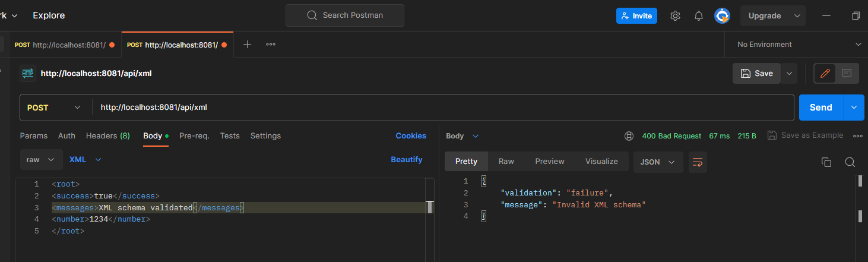The image size is (868, 262).
Task: Search the response with magnifier icon
Action: [x=850, y=162]
